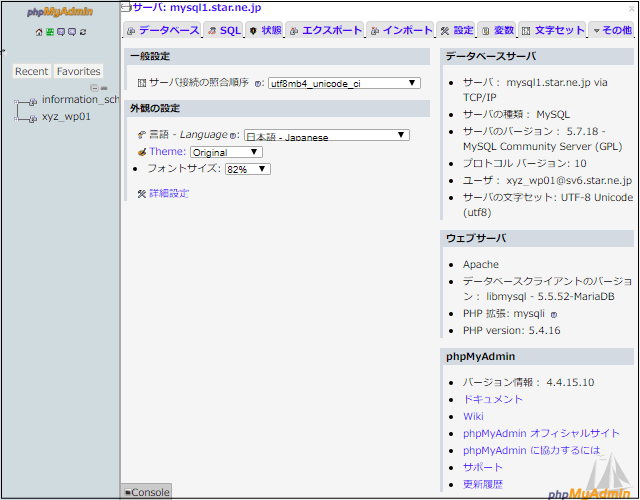The height and width of the screenshot is (500, 640).
Task: Click the PHP version: 5.4.16 text
Action: (x=511, y=330)
